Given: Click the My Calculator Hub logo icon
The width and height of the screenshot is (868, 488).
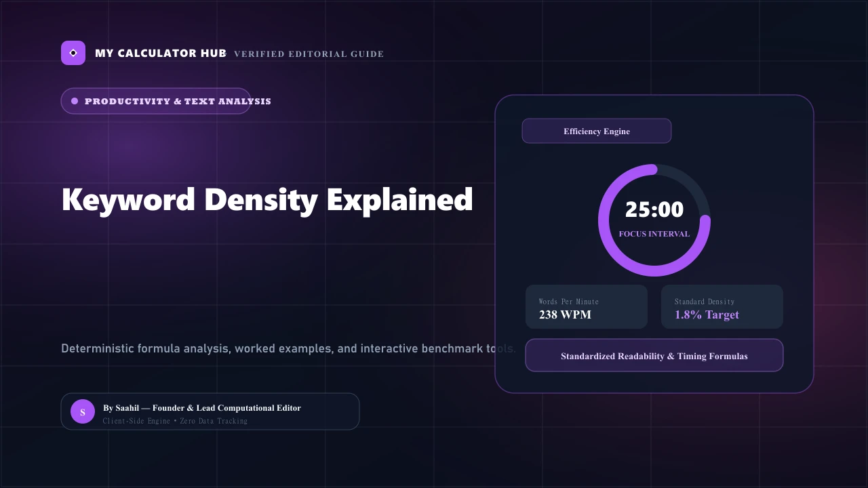Looking at the screenshot, I should [x=73, y=53].
